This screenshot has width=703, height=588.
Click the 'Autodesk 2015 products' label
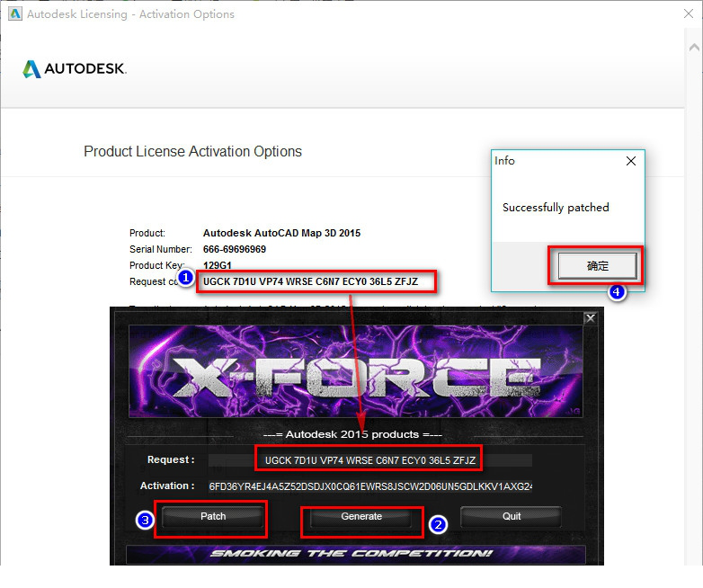tap(352, 434)
